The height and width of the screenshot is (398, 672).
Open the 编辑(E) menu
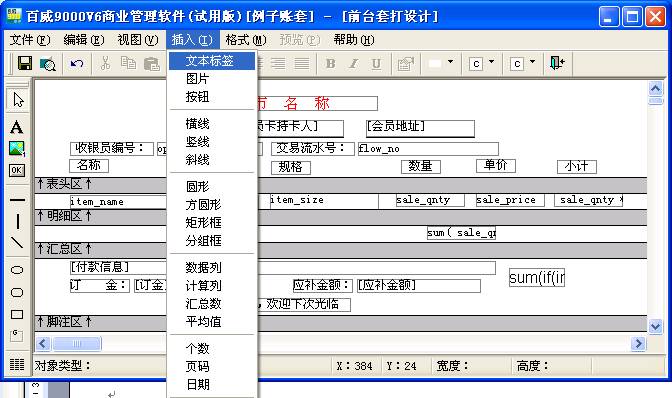click(84, 40)
